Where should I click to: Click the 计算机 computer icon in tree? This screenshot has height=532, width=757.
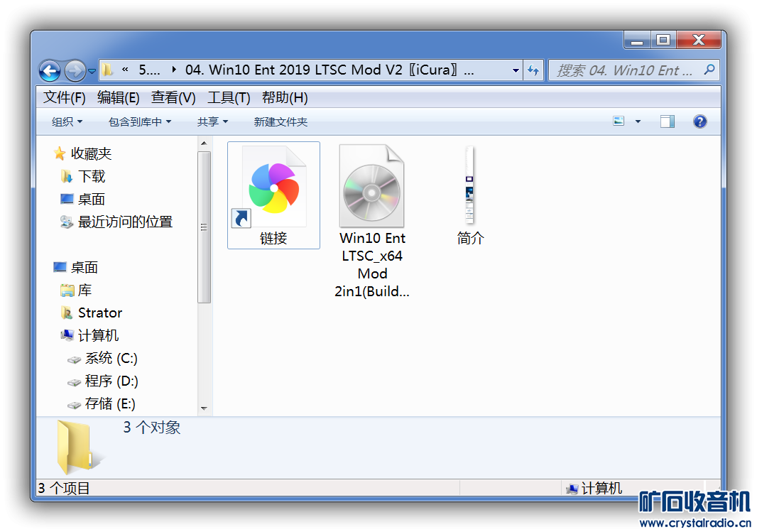pyautogui.click(x=67, y=335)
